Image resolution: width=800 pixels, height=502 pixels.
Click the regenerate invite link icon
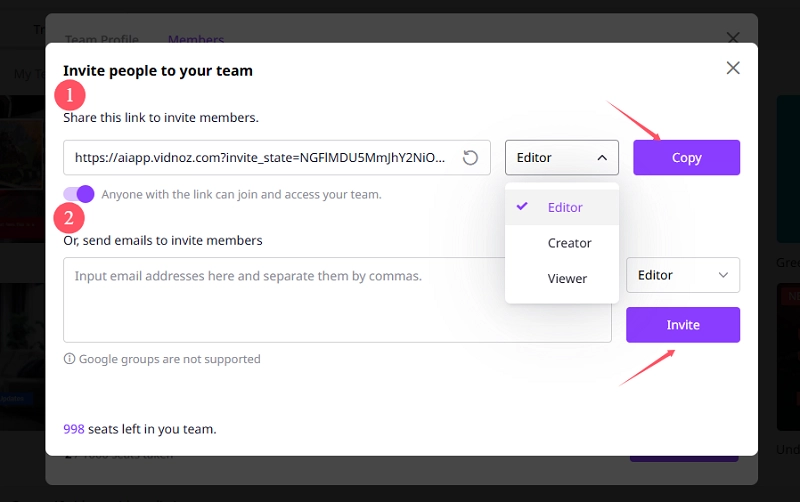[x=470, y=158]
